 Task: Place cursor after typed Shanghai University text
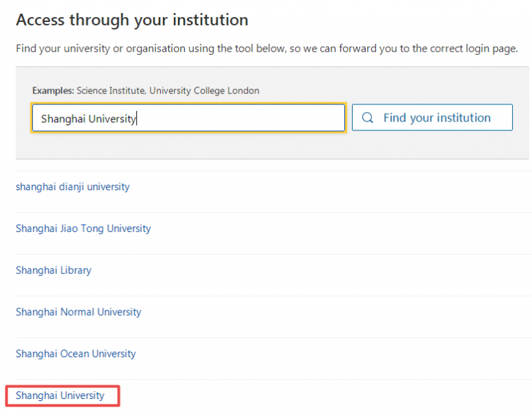pos(137,119)
